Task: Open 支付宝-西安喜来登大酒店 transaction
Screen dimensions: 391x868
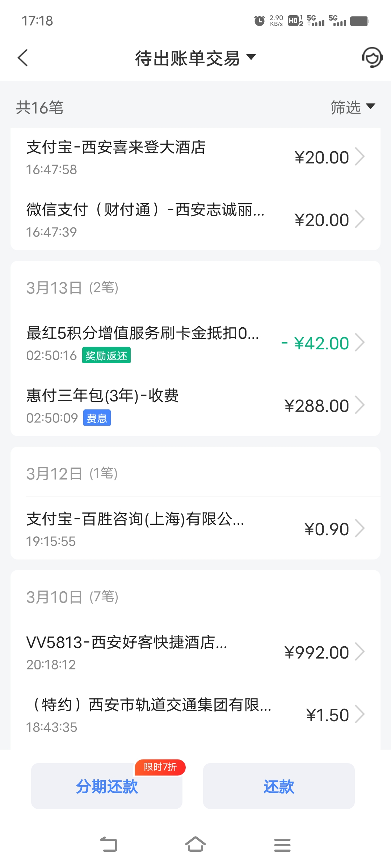Action: click(195, 158)
